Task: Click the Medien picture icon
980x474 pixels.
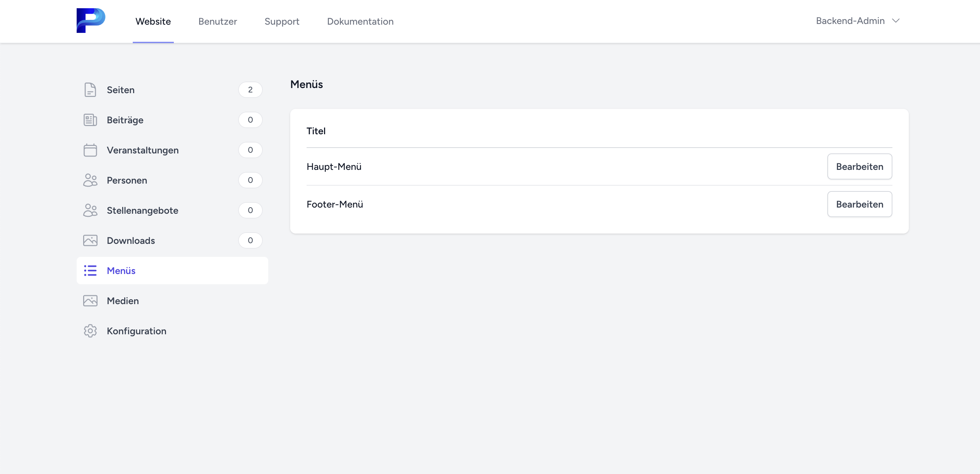Action: click(90, 301)
